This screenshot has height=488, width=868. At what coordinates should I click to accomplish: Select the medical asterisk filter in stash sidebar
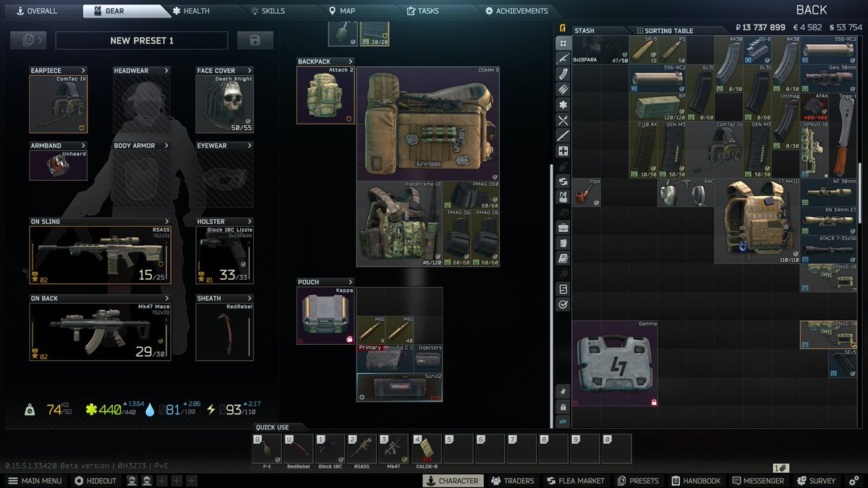(563, 105)
